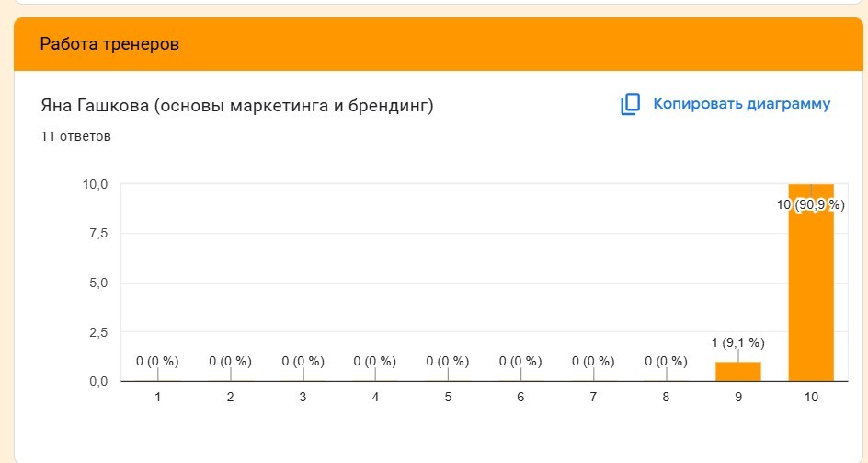
Task: Click the '0 (0 %)' label above rating 8
Action: 666,361
